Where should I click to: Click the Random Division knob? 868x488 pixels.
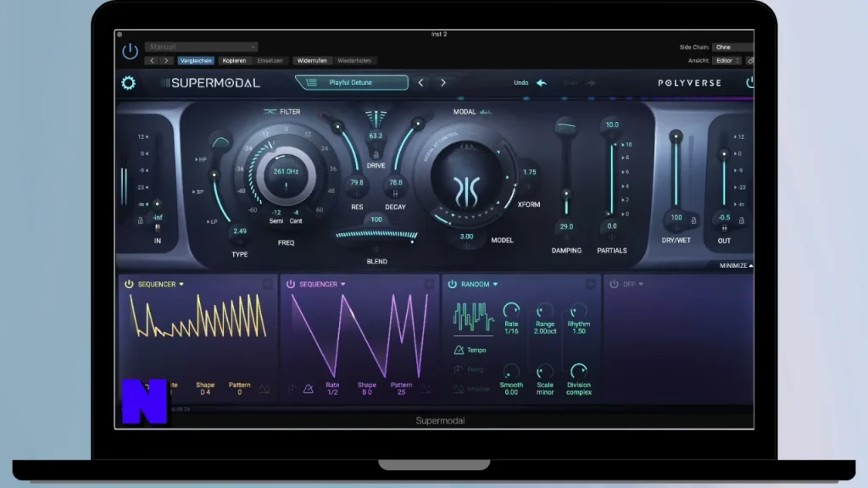coord(578,371)
